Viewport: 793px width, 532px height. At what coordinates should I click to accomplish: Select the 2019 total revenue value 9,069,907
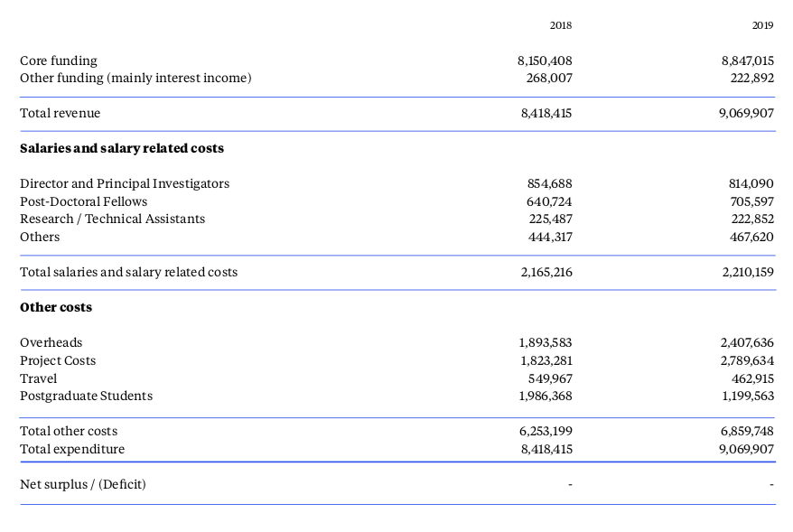click(x=746, y=113)
